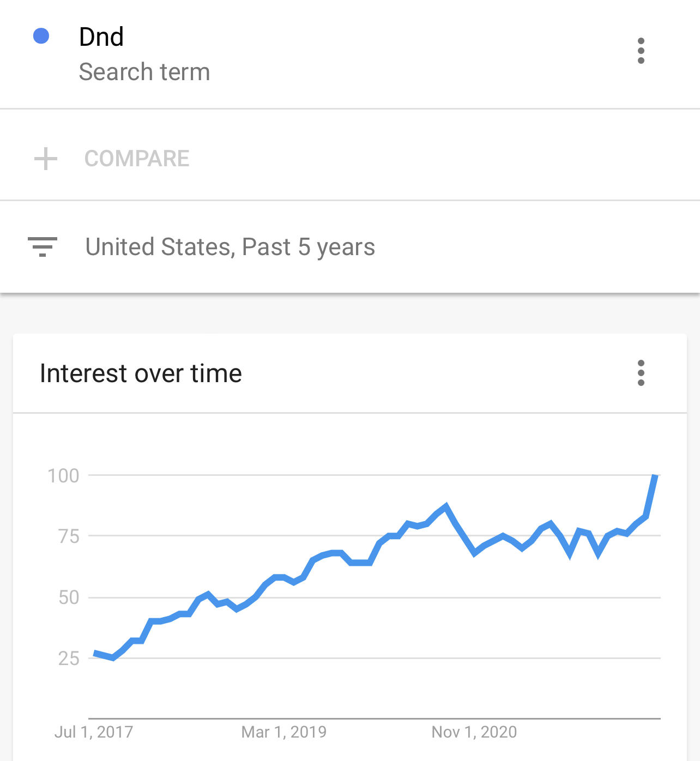This screenshot has width=700, height=761.
Task: Click the 75 gridline label
Action: point(69,536)
